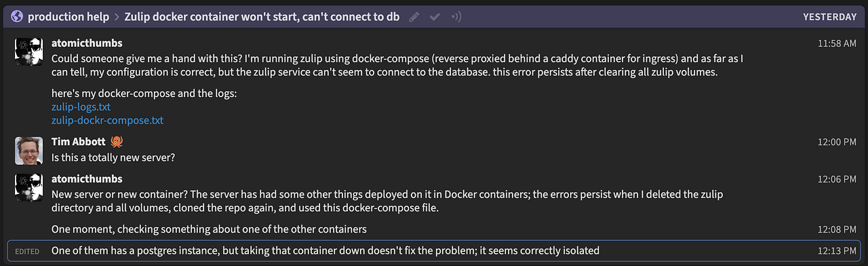Click the globe icon beside production help

point(17,16)
